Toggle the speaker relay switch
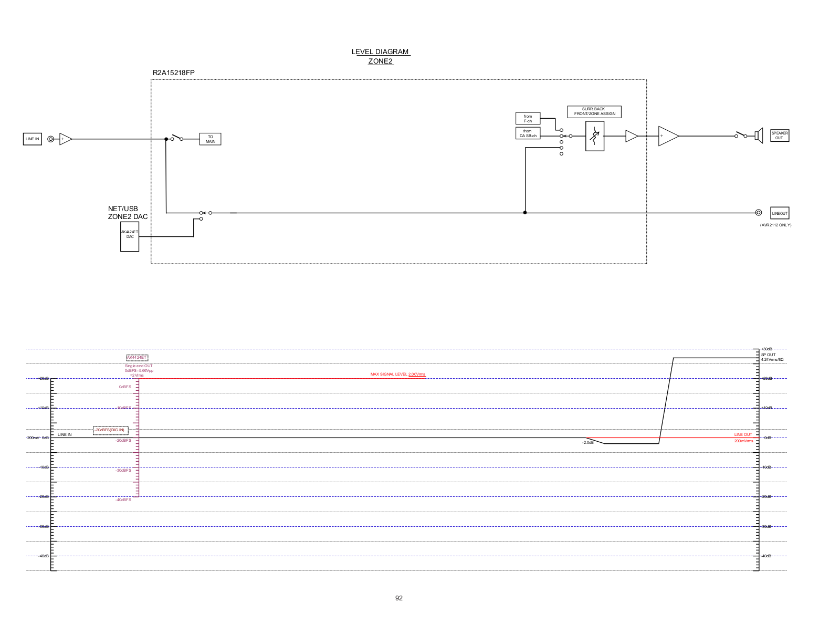 (x=740, y=136)
